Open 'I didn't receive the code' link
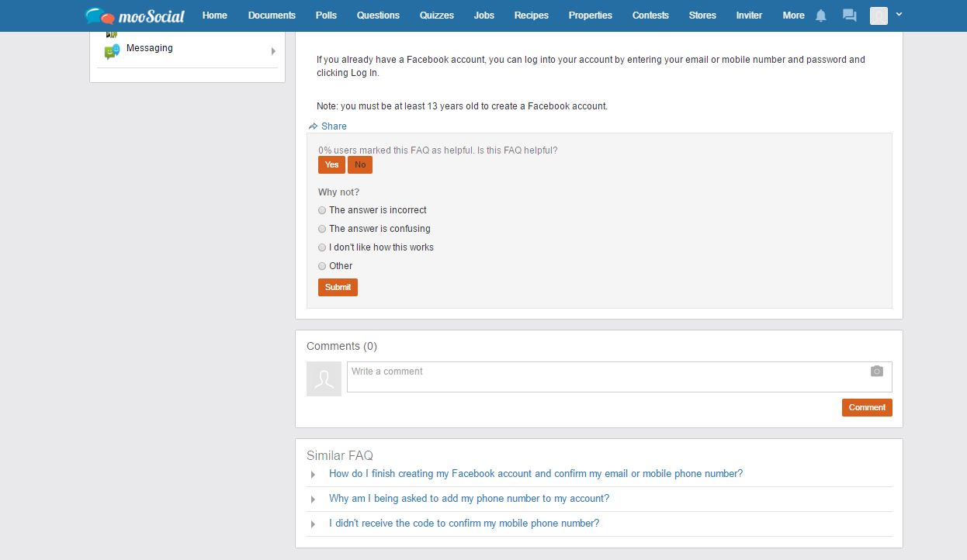 coord(464,524)
